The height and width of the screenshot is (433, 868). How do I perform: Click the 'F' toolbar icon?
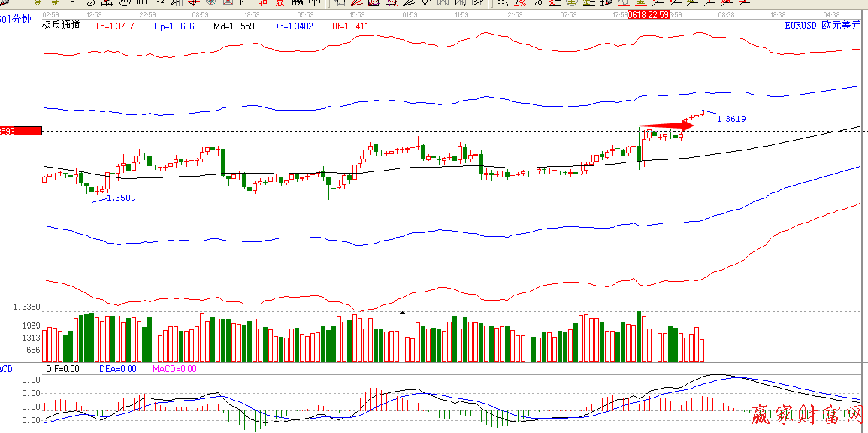(x=73, y=3)
